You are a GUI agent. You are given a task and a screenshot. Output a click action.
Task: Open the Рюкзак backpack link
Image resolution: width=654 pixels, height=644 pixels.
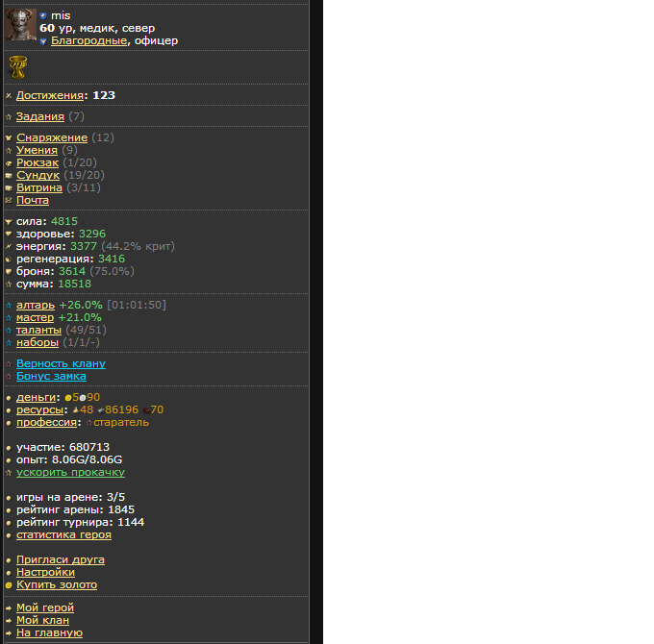[38, 162]
